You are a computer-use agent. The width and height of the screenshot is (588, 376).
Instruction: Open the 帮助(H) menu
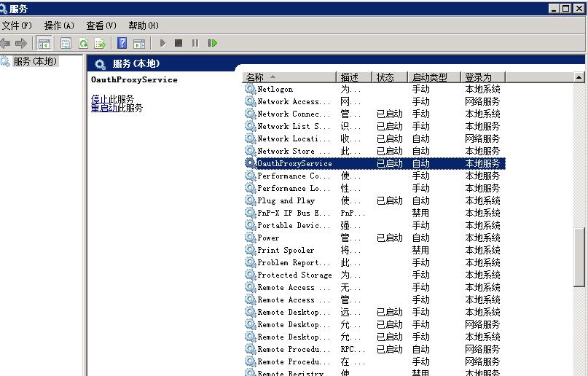pos(144,26)
